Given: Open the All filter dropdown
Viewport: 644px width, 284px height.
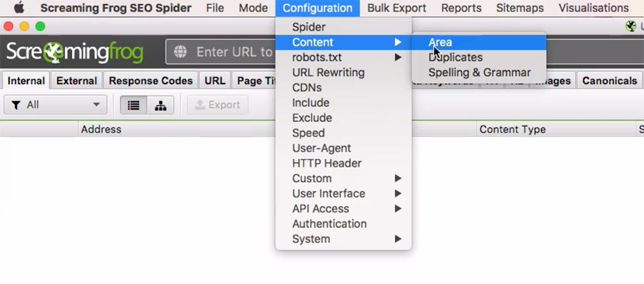Looking at the screenshot, I should tap(55, 105).
